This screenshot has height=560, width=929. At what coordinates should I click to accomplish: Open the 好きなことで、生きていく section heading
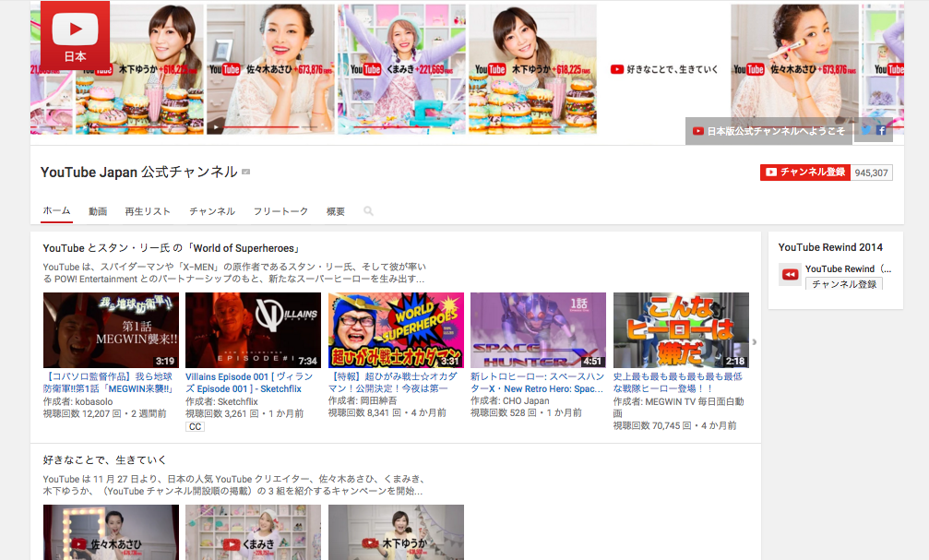point(104,459)
